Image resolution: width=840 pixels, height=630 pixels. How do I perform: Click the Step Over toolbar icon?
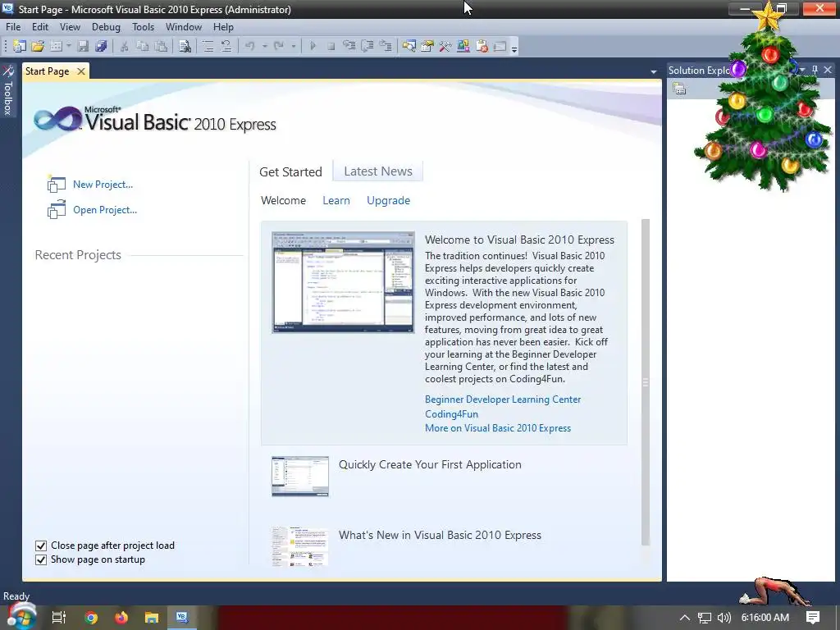(367, 46)
